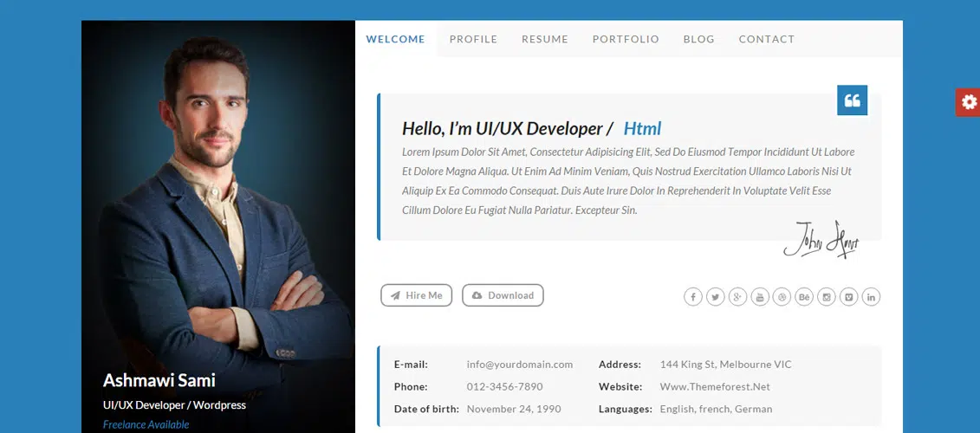This screenshot has width=980, height=433.
Task: Open the Google Plus icon
Action: (737, 297)
